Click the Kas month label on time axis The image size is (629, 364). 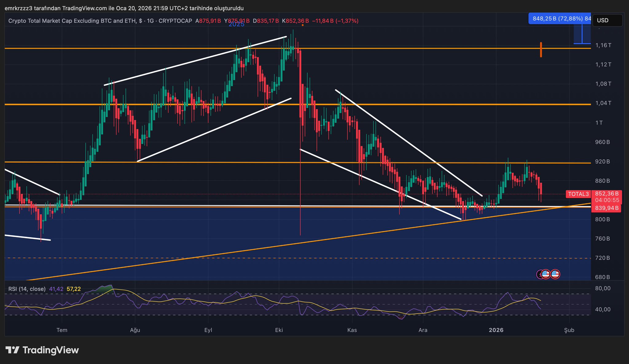click(x=352, y=330)
